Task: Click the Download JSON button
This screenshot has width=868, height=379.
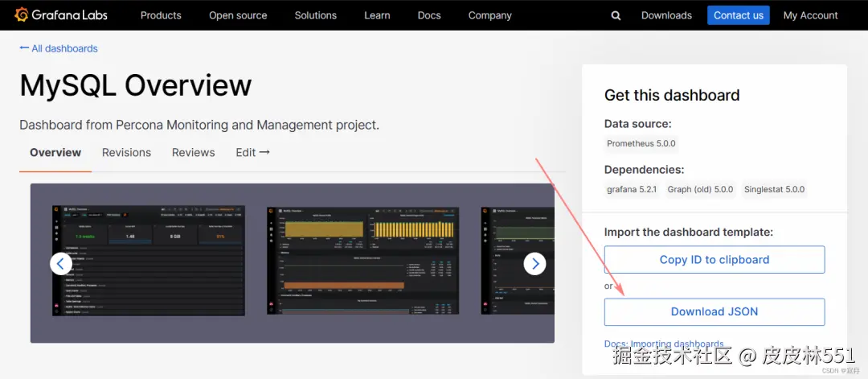Action: point(714,312)
